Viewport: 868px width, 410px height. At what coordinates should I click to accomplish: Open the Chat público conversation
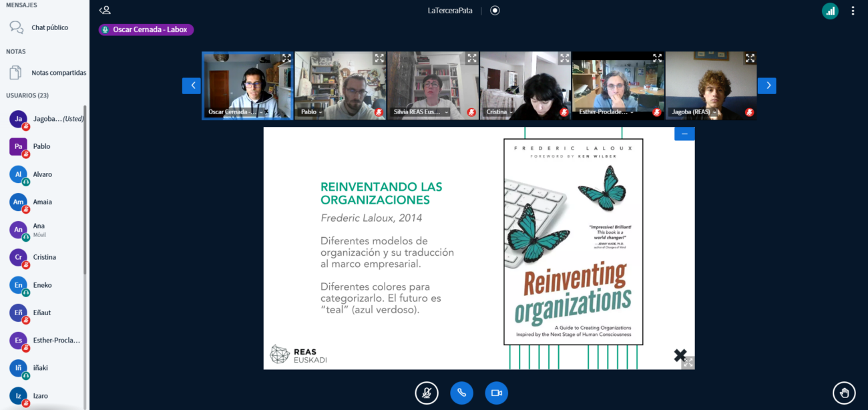pos(49,28)
